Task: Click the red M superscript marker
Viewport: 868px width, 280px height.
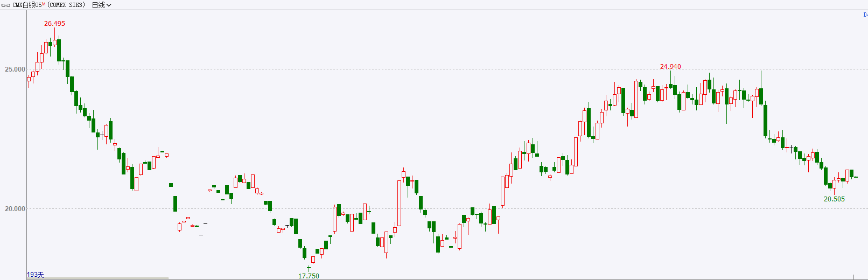Action: [44, 4]
